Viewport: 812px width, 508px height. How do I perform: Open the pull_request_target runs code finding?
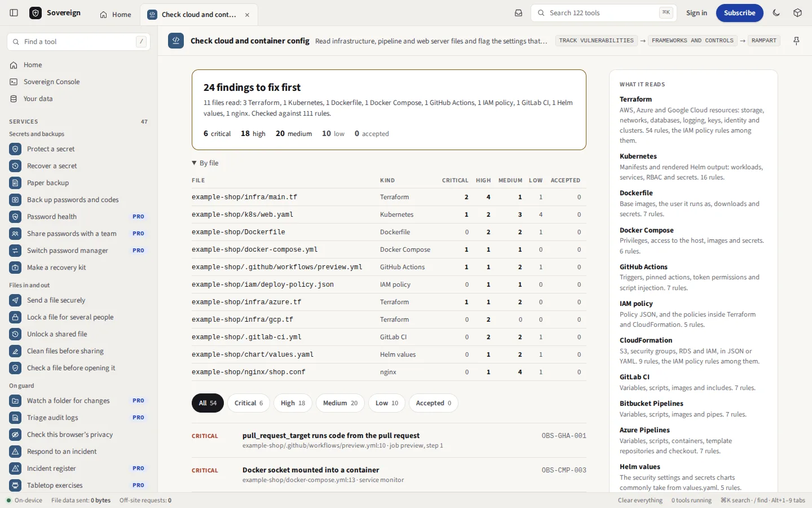click(389, 440)
